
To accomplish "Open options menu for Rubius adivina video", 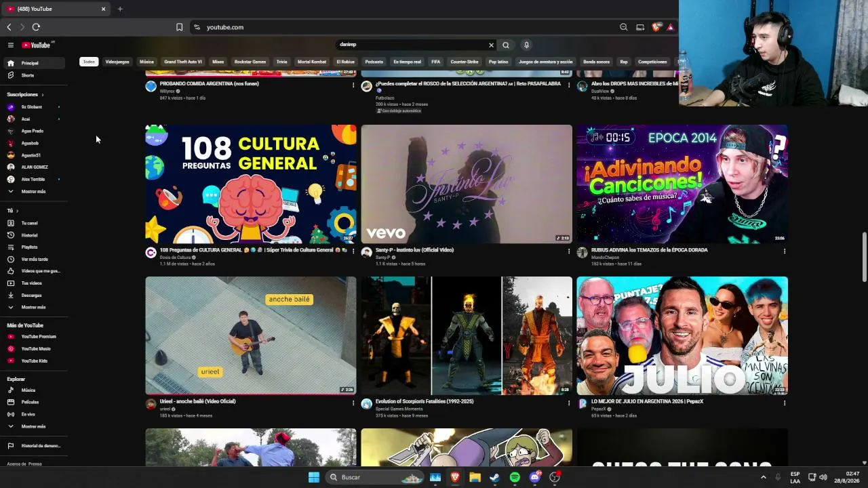I will pos(785,251).
